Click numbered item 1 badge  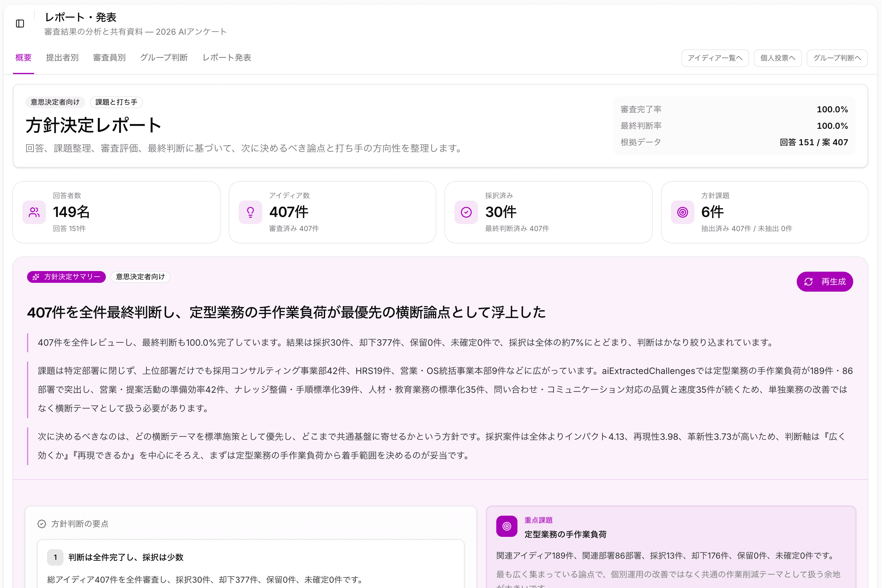click(55, 557)
